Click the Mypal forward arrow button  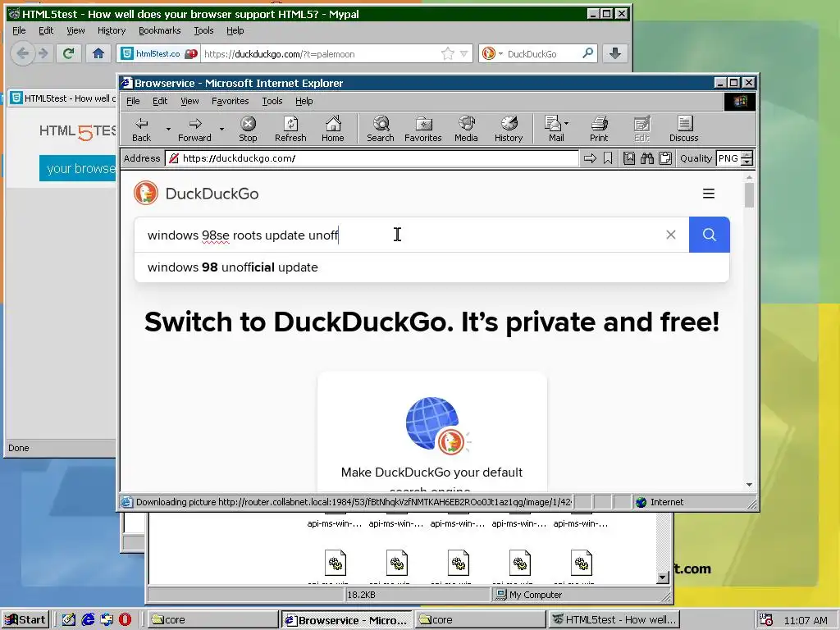[43, 53]
